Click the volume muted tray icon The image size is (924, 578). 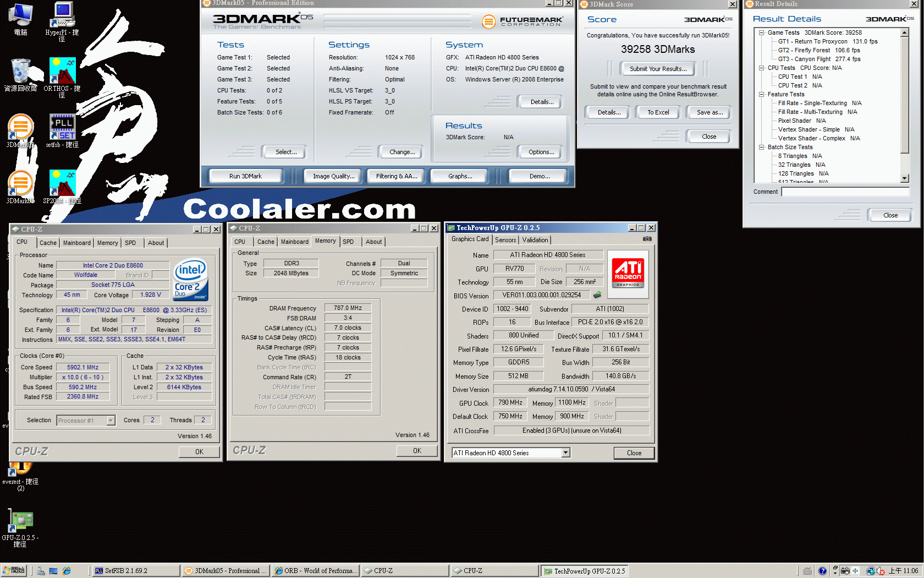coord(879,571)
